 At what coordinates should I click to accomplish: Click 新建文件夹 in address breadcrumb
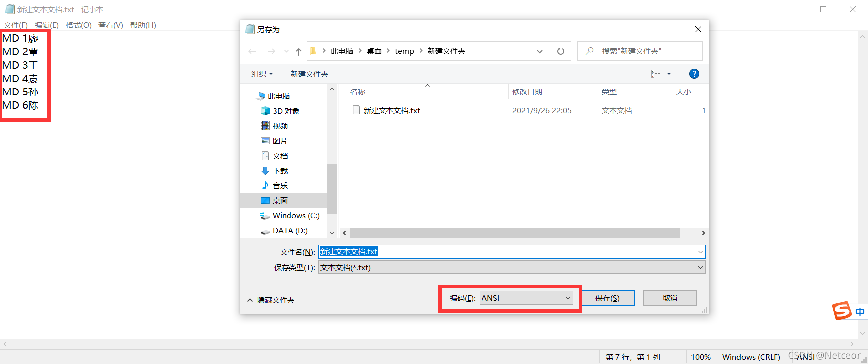coord(446,51)
